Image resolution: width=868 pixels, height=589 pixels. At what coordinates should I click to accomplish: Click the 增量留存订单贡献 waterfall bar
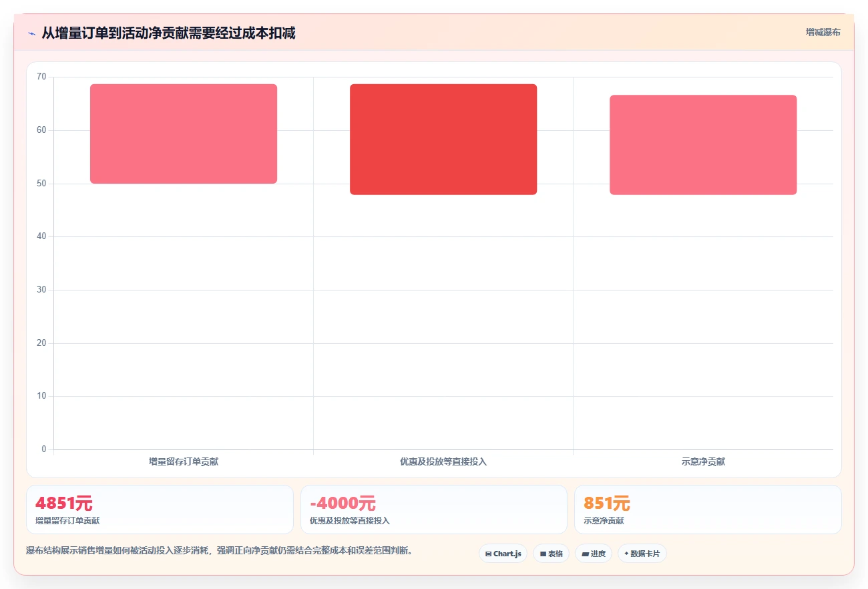(184, 134)
